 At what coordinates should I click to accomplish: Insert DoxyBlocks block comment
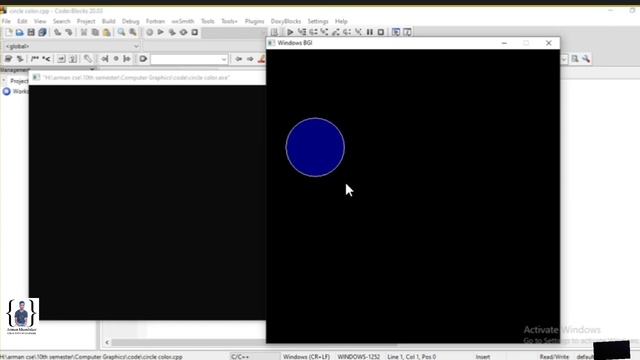point(35,59)
